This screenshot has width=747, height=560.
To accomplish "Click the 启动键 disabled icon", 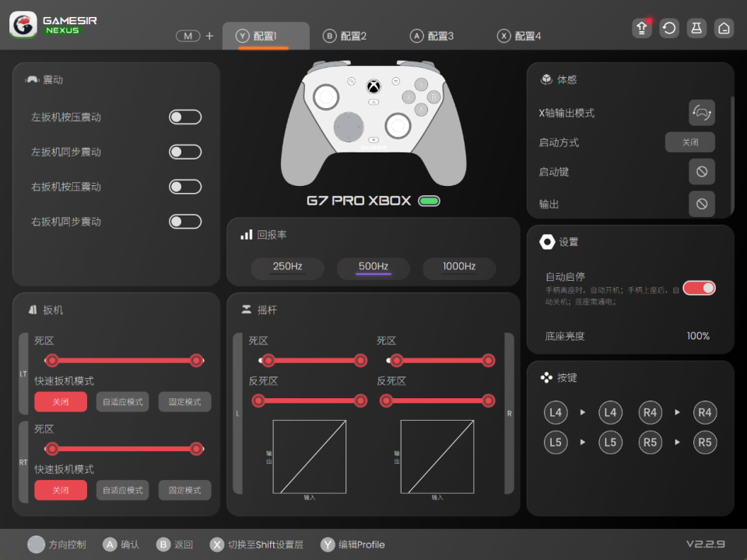I will click(702, 171).
